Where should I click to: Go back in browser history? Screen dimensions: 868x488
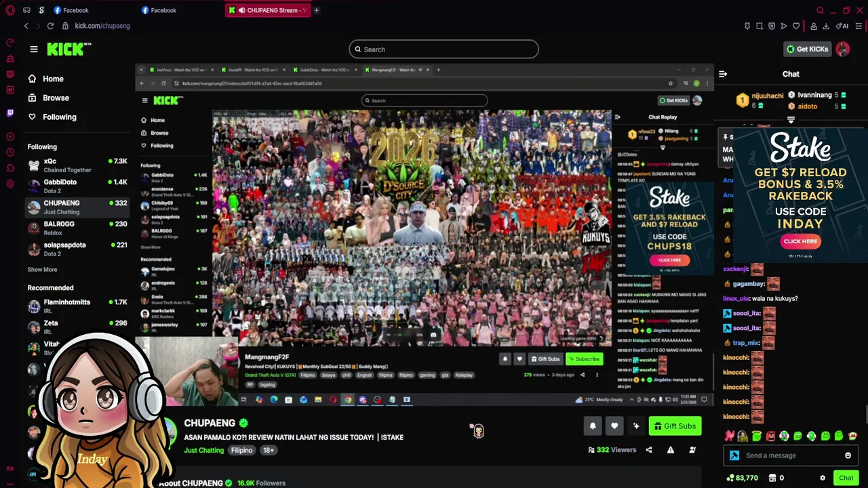click(26, 26)
